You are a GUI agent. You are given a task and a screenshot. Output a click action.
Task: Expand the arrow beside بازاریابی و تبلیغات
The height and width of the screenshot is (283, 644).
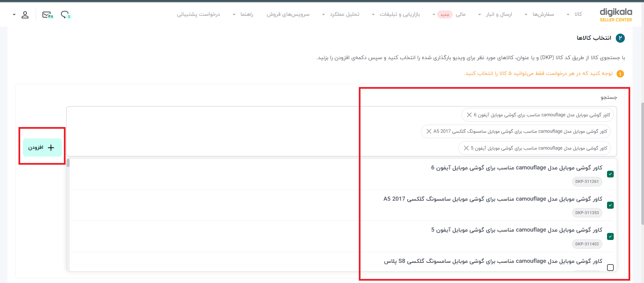click(x=373, y=14)
